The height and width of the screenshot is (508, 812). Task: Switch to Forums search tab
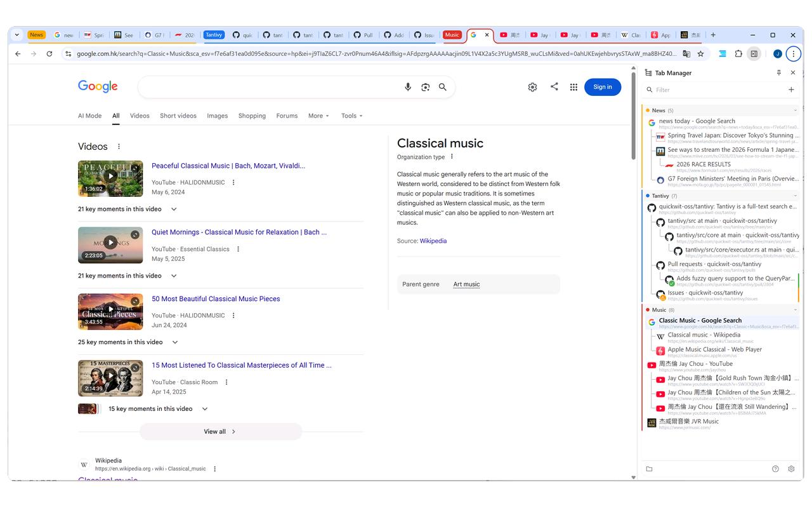pos(287,116)
